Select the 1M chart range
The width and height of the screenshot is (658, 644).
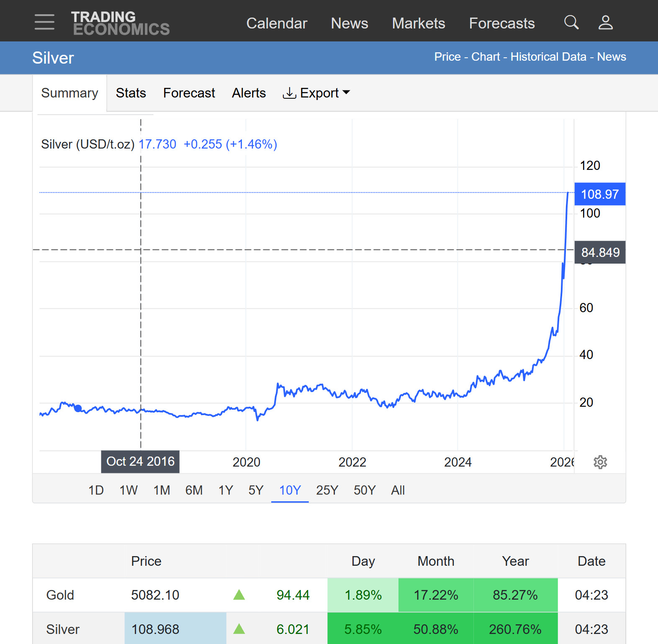pyautogui.click(x=162, y=490)
